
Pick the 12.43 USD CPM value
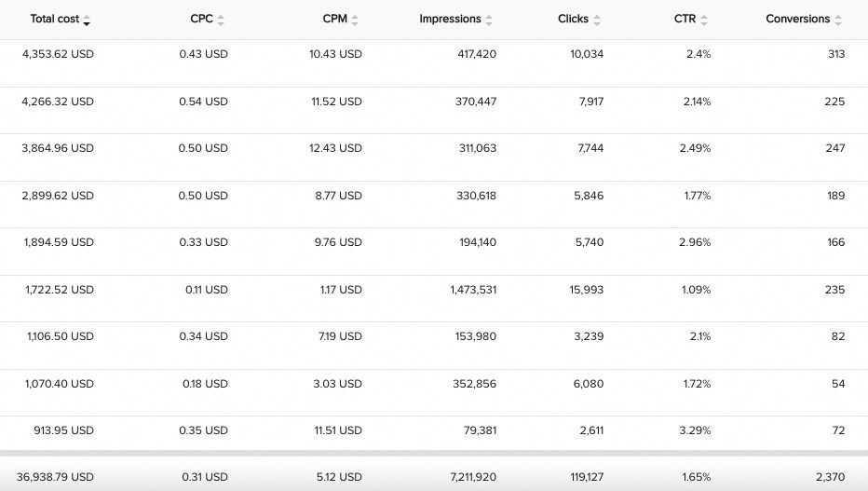pos(335,148)
